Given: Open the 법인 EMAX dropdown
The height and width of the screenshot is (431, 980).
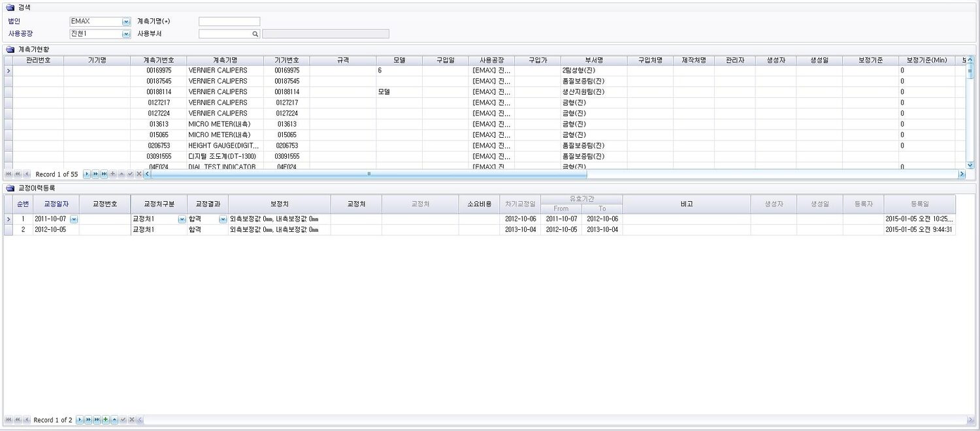Looking at the screenshot, I should pyautogui.click(x=126, y=22).
